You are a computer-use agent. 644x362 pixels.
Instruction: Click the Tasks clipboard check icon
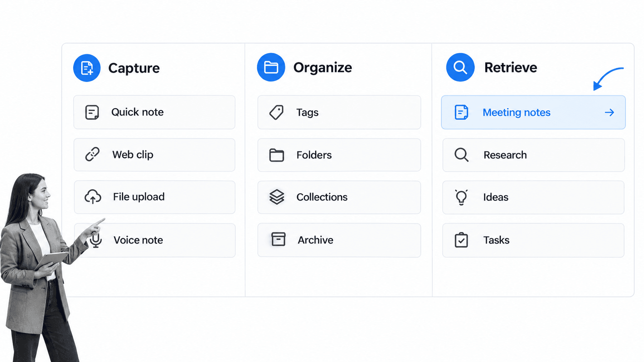[x=461, y=240]
